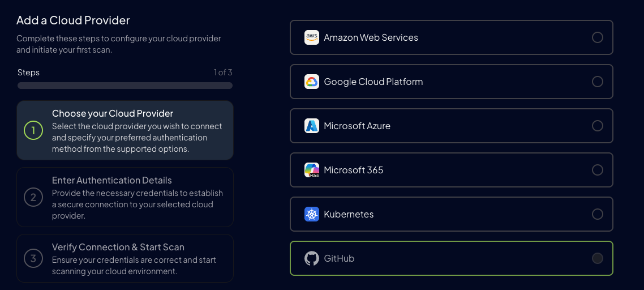Click the step 2 circle icon
Image resolution: width=644 pixels, height=290 pixels.
(x=33, y=198)
